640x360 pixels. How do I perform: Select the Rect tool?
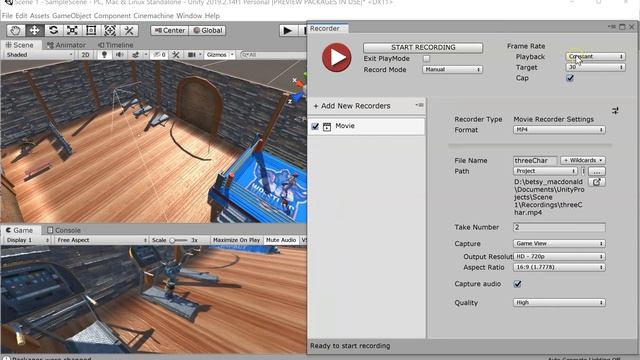coord(91,31)
